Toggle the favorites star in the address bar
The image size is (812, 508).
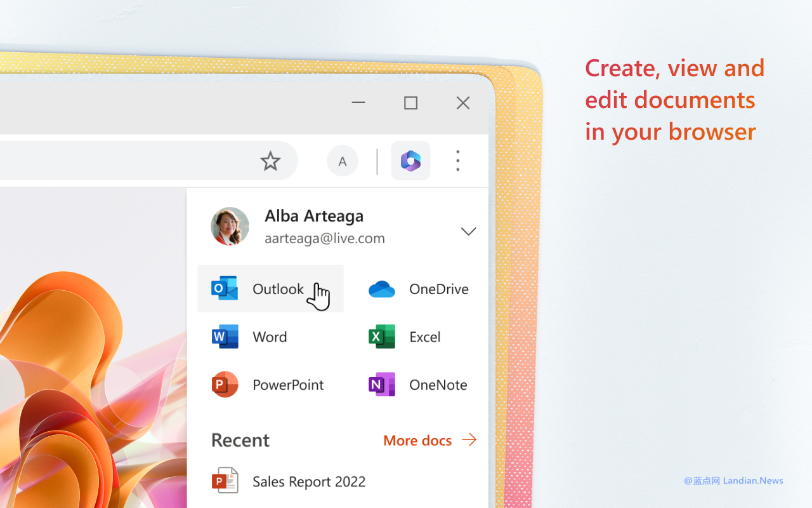click(270, 161)
